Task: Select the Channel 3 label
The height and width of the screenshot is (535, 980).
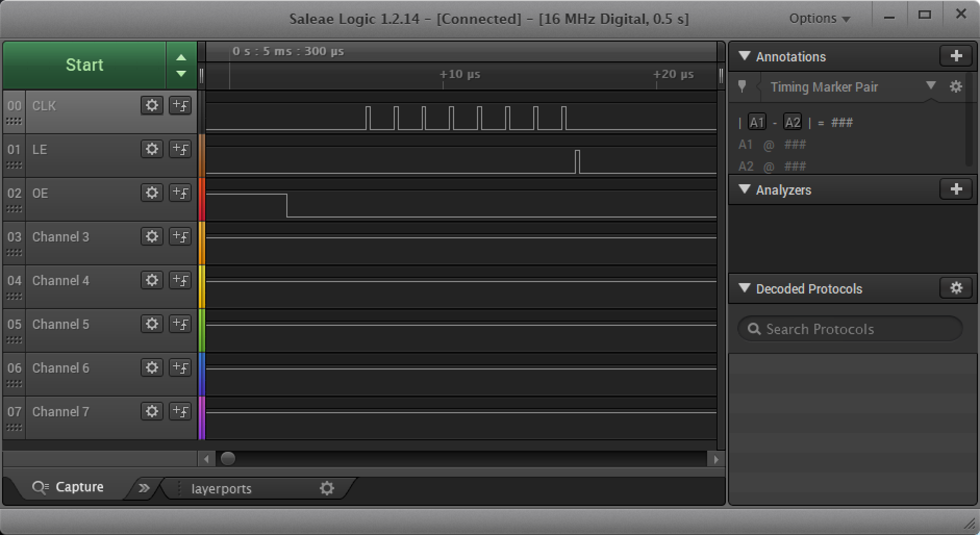Action: click(x=60, y=237)
